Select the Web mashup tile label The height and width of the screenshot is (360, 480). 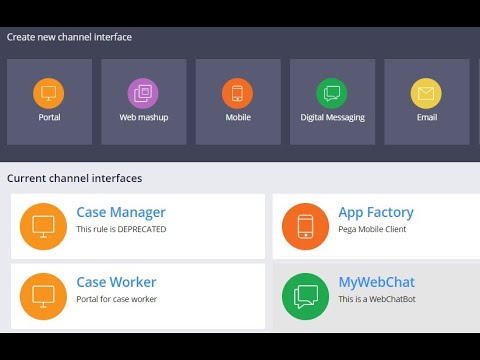[x=144, y=117]
